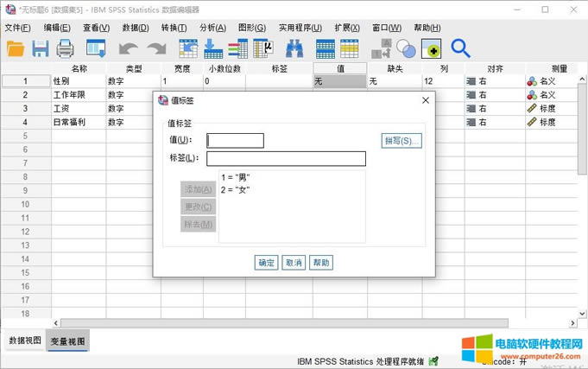The image size is (588, 369).
Task: Redo action arrow in toolbar
Action: tap(157, 48)
